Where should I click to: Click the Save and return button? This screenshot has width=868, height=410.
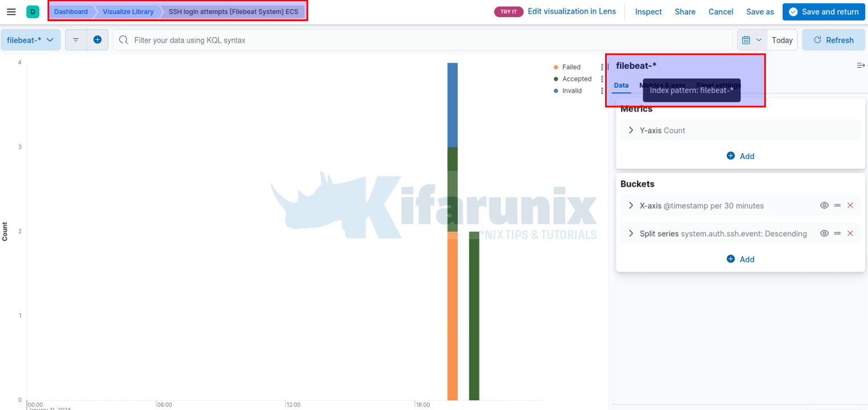(x=824, y=12)
